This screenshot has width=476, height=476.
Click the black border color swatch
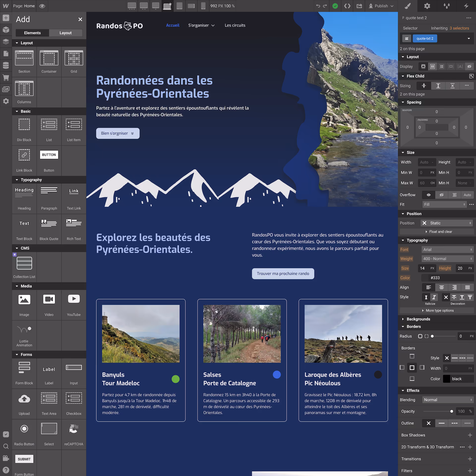tap(446, 379)
